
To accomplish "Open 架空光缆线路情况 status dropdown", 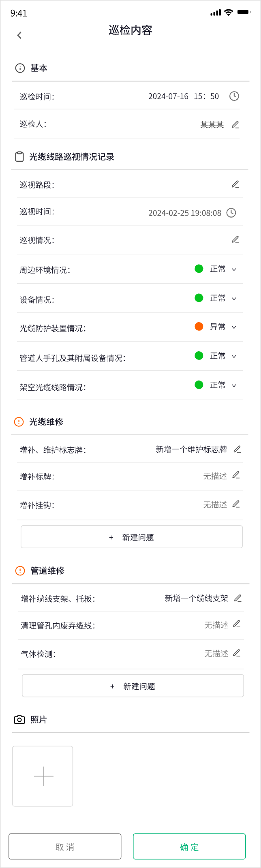I will (234, 385).
